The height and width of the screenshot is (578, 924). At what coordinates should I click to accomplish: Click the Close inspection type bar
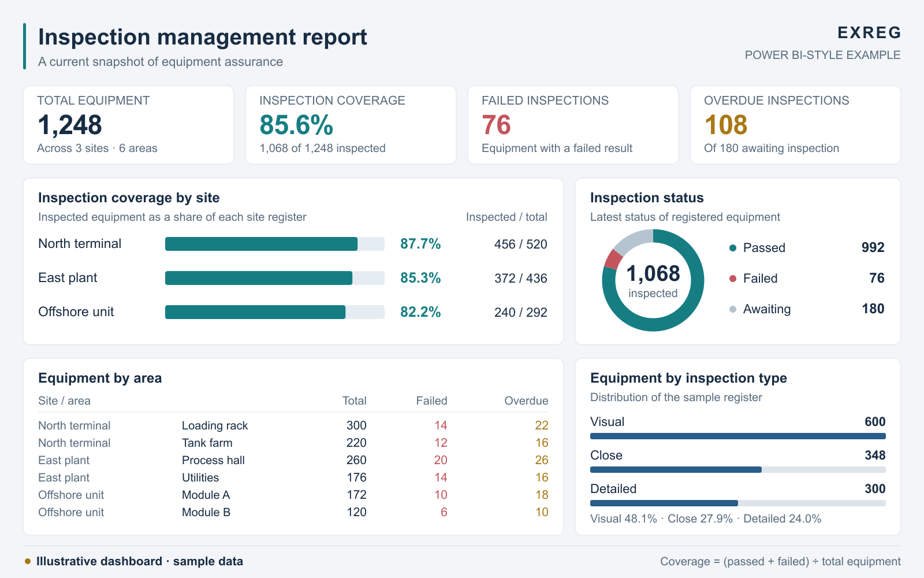click(x=738, y=470)
